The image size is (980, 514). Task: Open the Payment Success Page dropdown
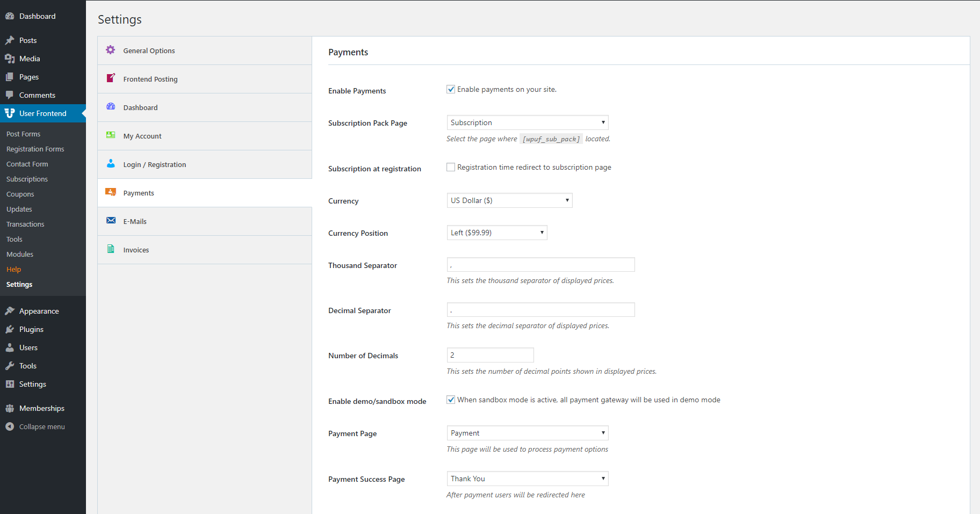tap(528, 479)
